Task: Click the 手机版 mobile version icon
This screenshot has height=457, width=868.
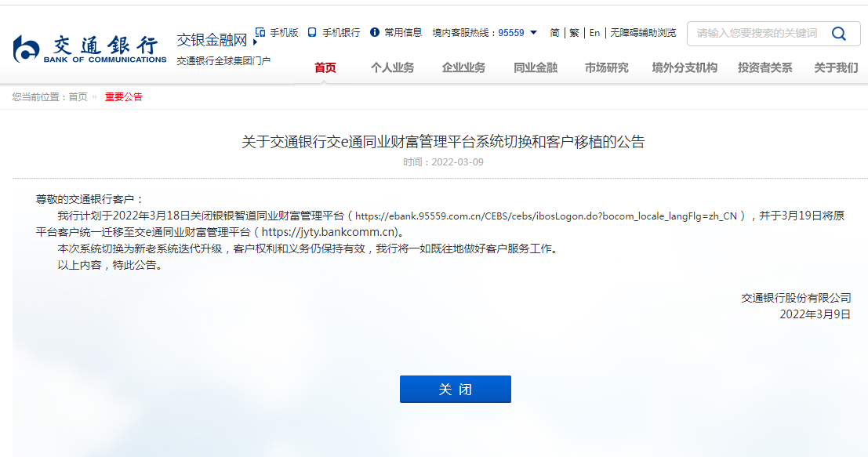Action: [x=260, y=32]
